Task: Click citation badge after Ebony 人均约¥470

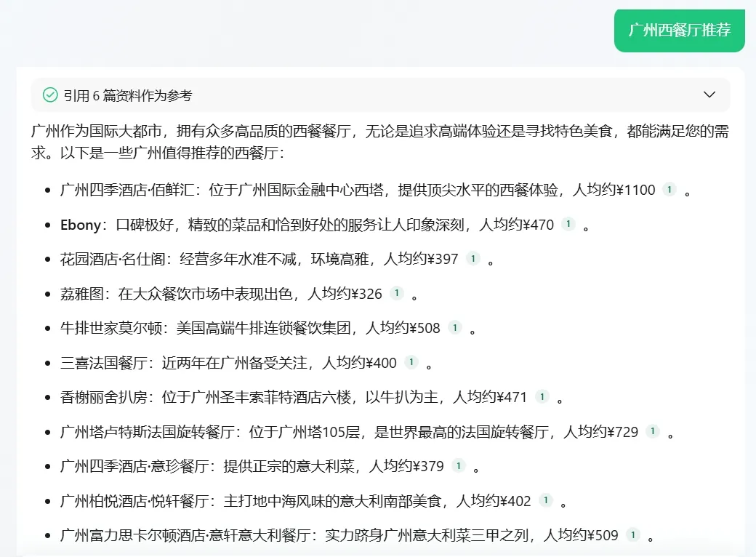Action: click(x=568, y=225)
